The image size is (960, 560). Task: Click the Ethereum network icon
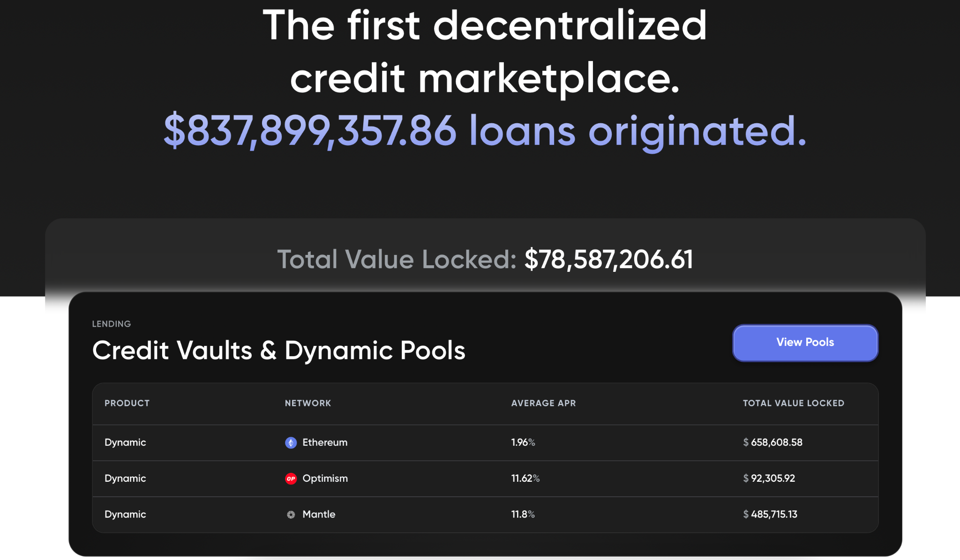tap(291, 442)
